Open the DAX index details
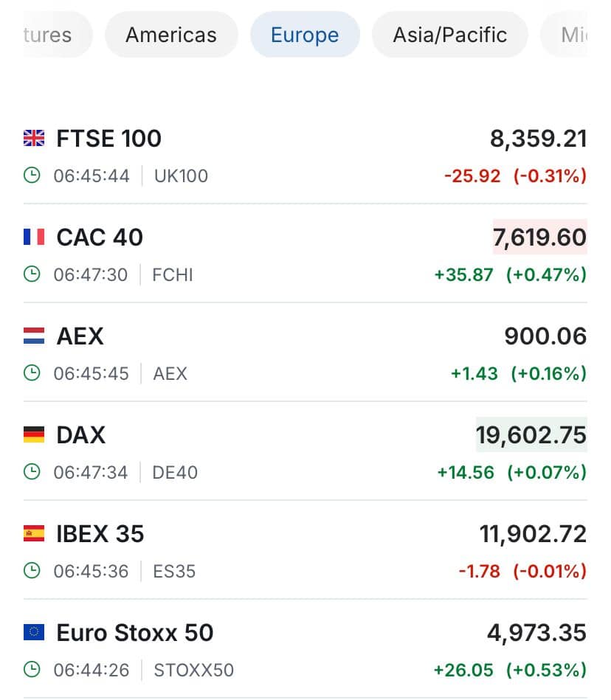 coord(81,434)
